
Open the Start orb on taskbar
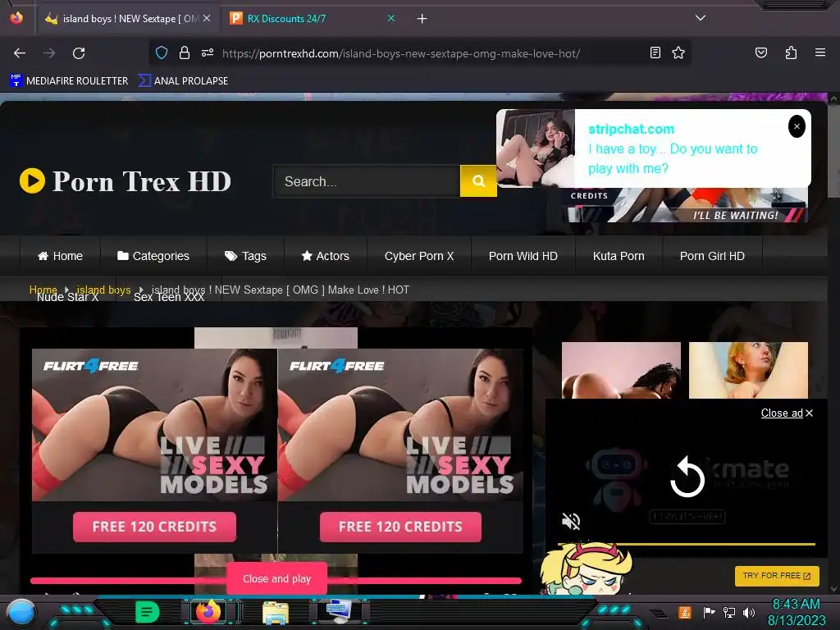click(x=21, y=612)
